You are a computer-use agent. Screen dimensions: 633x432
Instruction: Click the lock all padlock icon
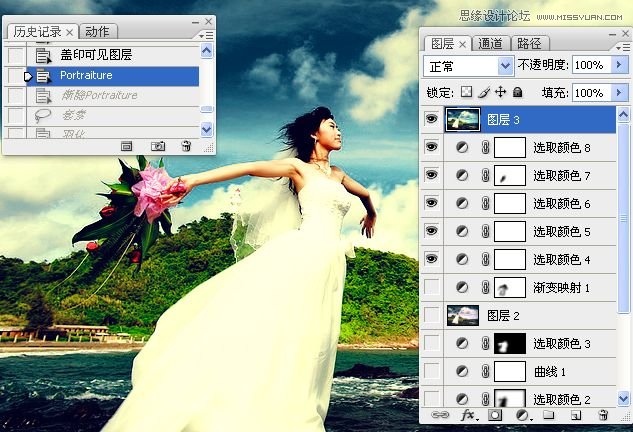(518, 92)
